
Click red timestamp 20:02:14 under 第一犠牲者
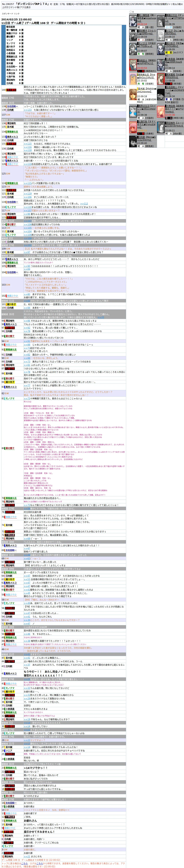click(x=142, y=24)
